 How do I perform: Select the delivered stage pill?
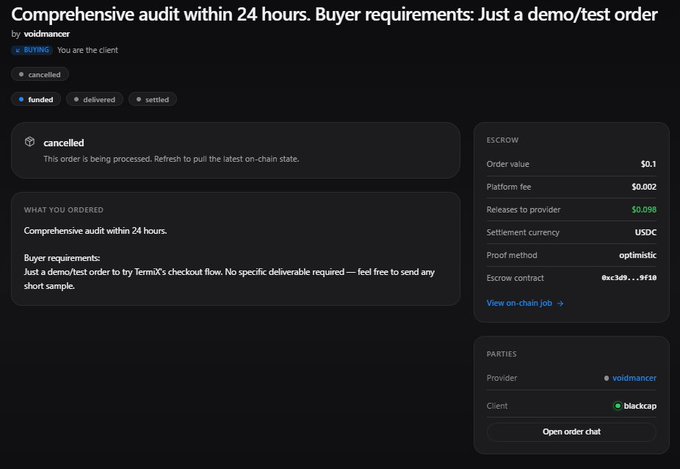[x=95, y=99]
